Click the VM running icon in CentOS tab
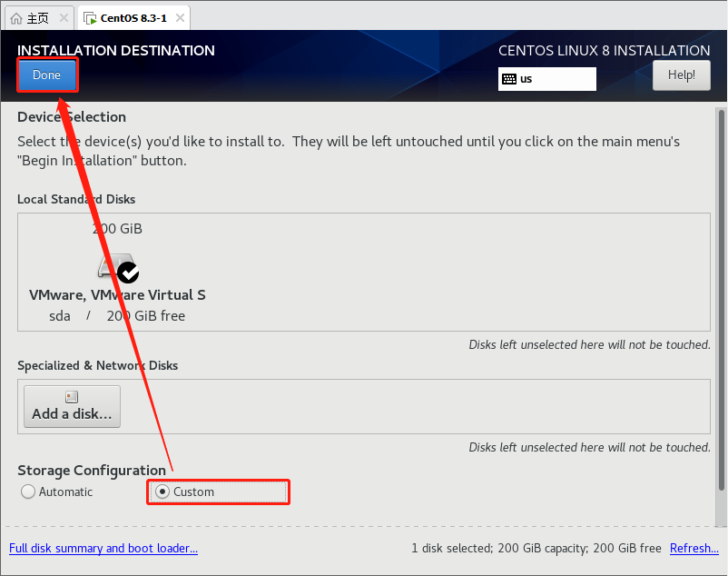 pyautogui.click(x=90, y=18)
